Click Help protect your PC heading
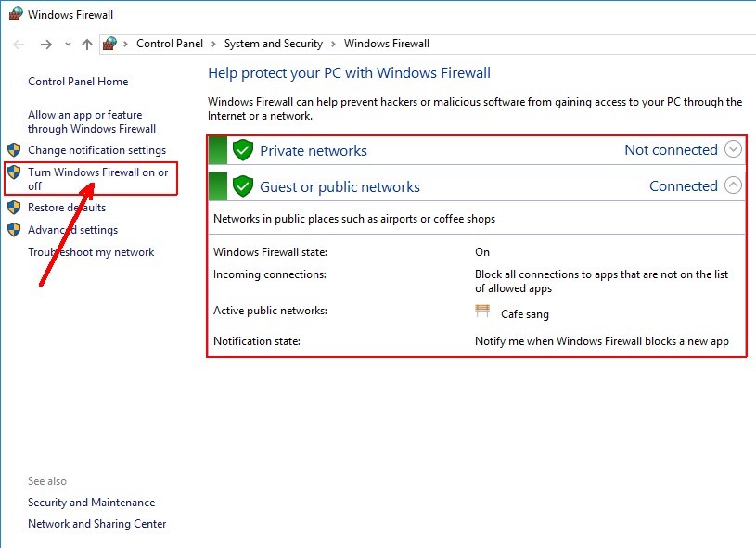The width and height of the screenshot is (756, 548). click(x=349, y=72)
